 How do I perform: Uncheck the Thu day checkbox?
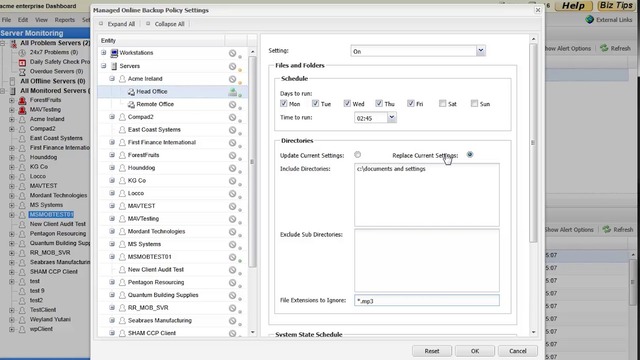[x=379, y=103]
